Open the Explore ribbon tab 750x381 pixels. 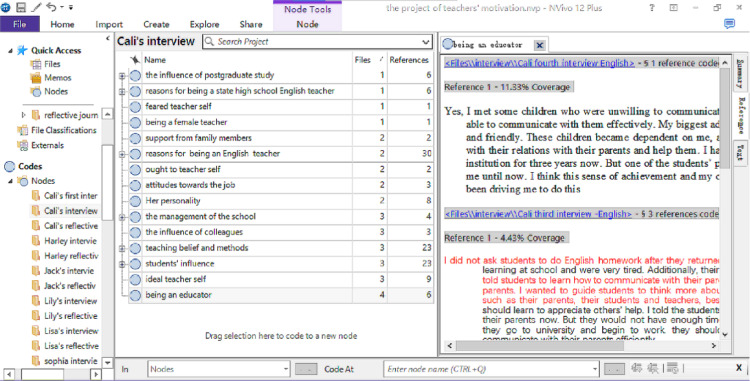[x=204, y=24]
